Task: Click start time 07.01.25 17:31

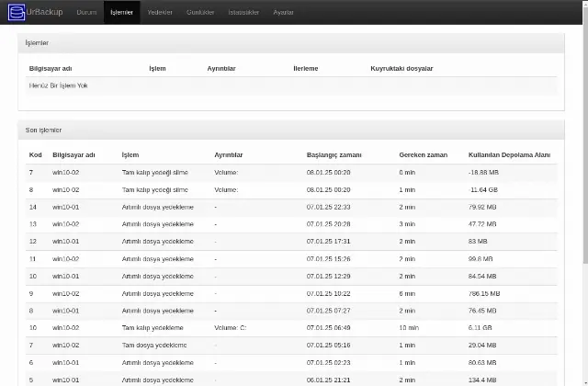Action: [x=329, y=242]
